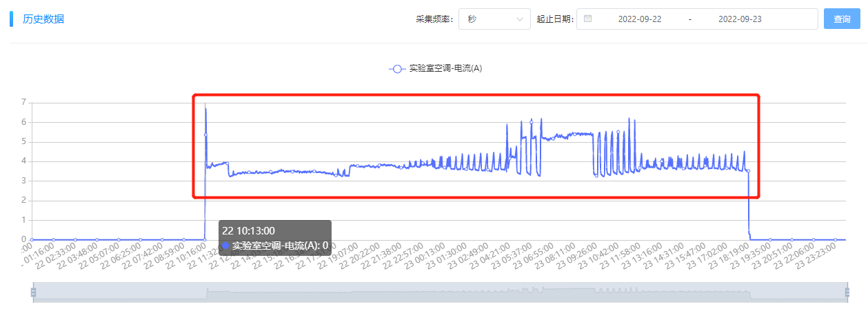This screenshot has height=320, width=868.
Task: Click the 起止日期 label text
Action: 555,19
